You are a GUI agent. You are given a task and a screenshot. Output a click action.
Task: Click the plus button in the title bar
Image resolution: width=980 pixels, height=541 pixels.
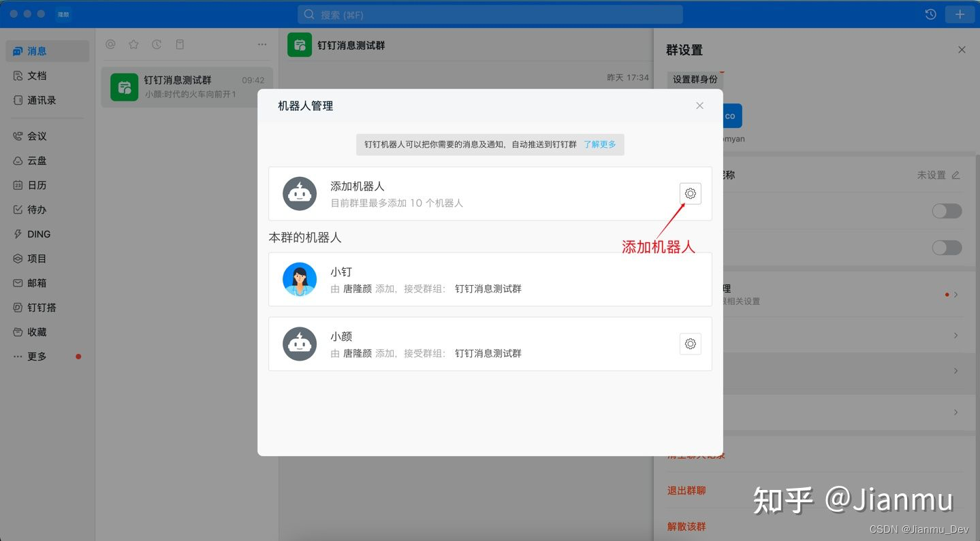[960, 14]
